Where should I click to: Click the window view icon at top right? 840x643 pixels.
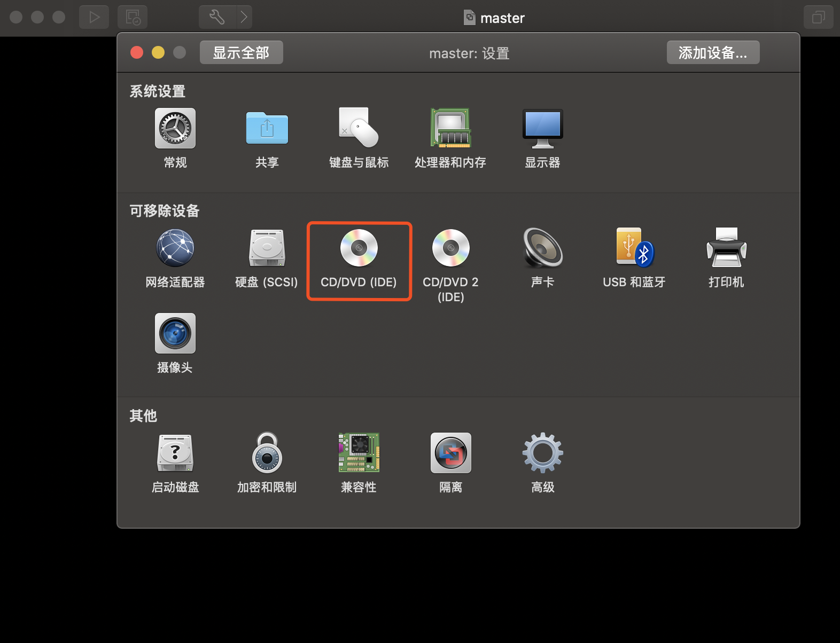point(818,17)
